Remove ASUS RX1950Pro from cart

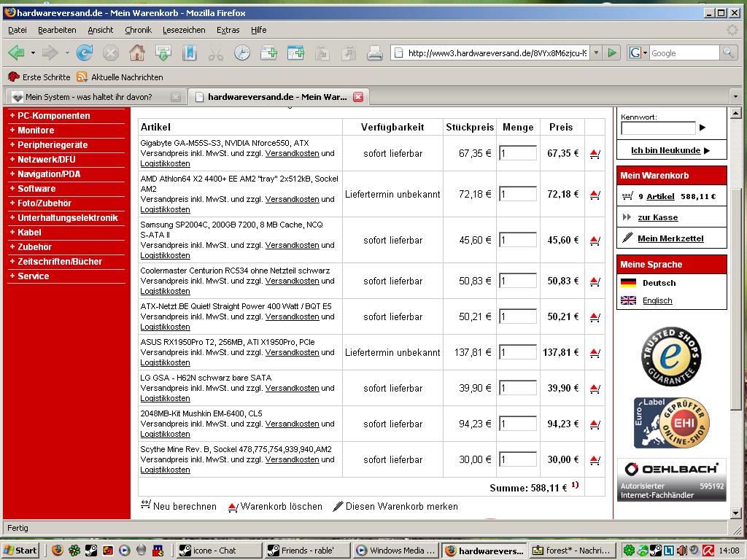pyautogui.click(x=595, y=353)
